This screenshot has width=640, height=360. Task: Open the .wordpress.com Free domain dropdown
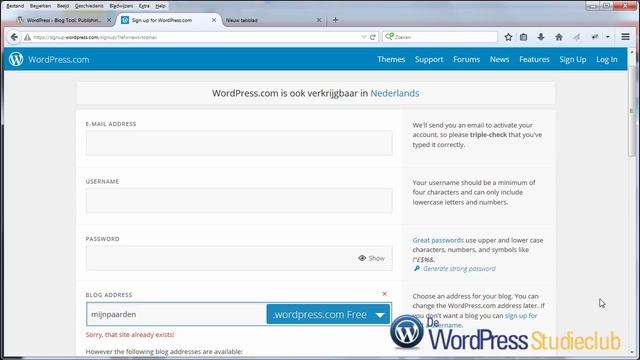coord(329,314)
